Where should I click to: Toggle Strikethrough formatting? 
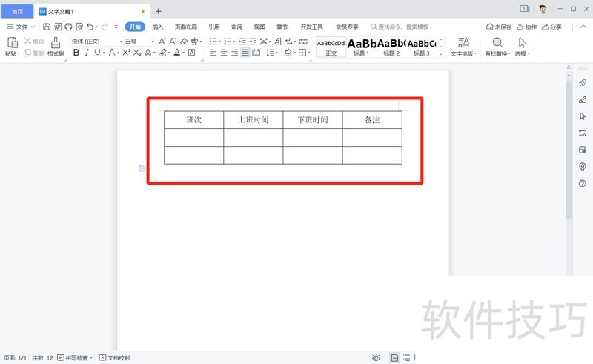pyautogui.click(x=112, y=53)
